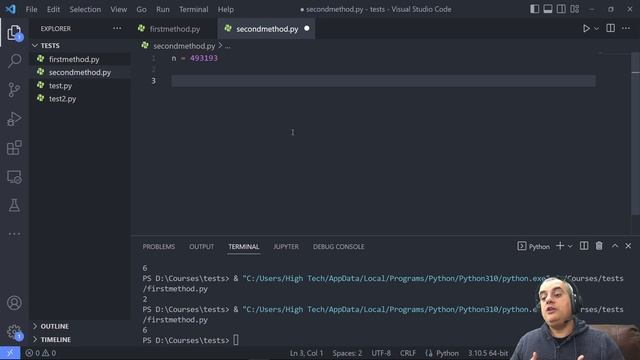Split the editor right
Image resolution: width=640 pixels, height=360 pixels.
tap(611, 28)
